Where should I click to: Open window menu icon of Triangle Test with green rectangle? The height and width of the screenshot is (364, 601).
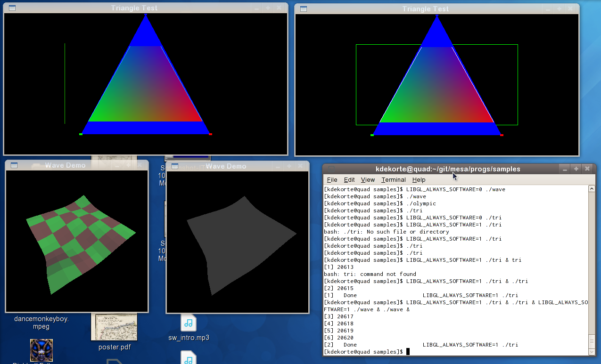pos(304,9)
